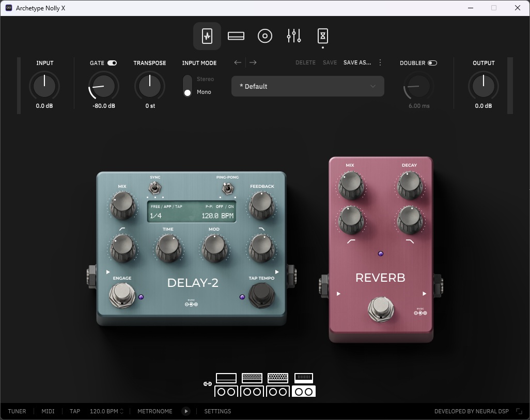Click the Reverb MIX knob
530x420 pixels.
[351, 185]
